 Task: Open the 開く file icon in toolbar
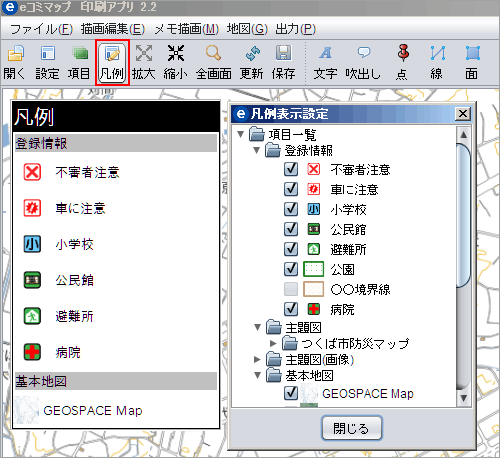click(15, 53)
